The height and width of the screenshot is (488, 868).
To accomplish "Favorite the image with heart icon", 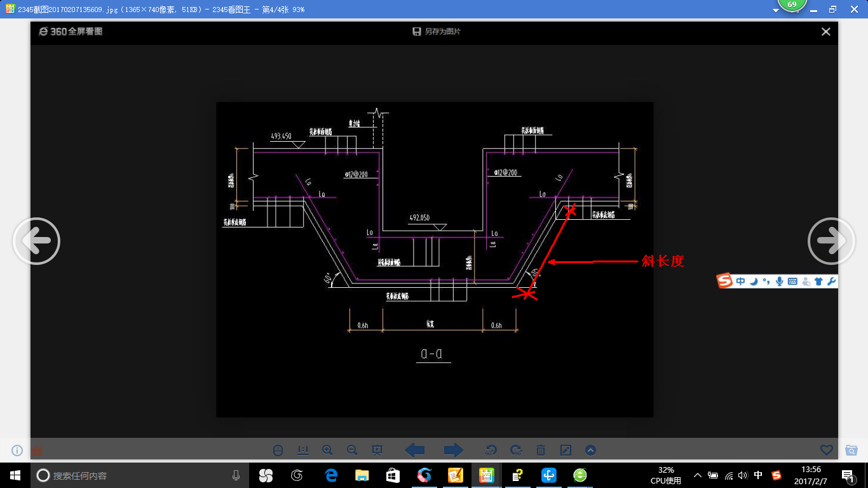I will (x=826, y=450).
